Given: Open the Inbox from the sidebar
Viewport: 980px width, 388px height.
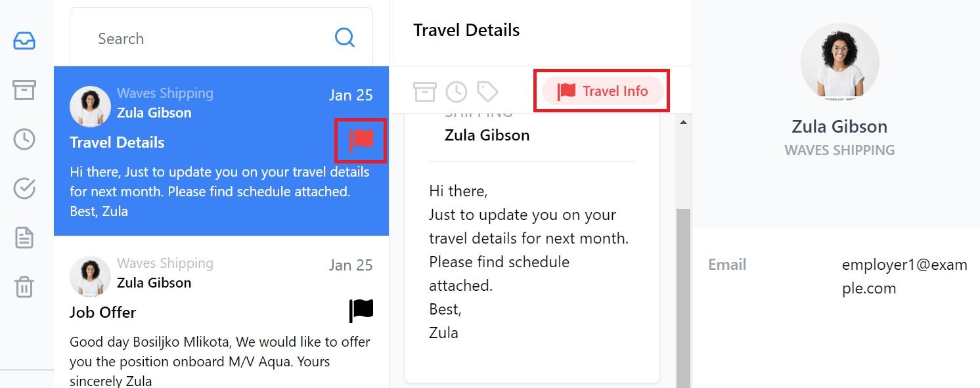Looking at the screenshot, I should tap(24, 41).
